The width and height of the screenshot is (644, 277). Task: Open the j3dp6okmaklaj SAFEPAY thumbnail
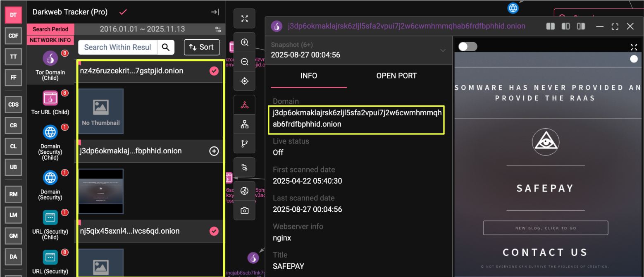pos(101,191)
